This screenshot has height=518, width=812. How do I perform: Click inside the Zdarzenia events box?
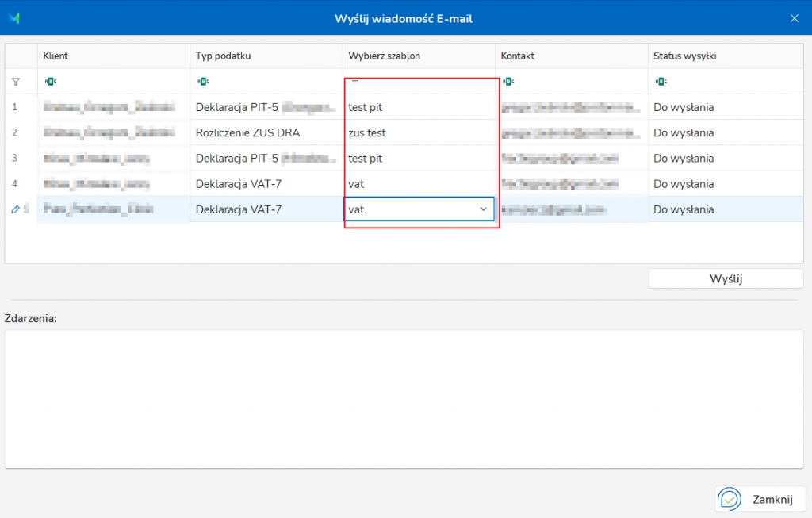(x=404, y=399)
